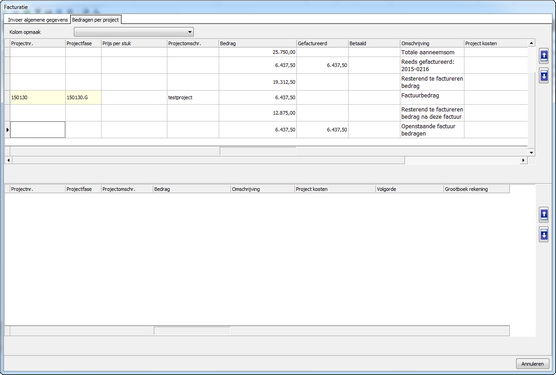Click Resterend te factureren bedrag na deze factuur

click(432, 113)
